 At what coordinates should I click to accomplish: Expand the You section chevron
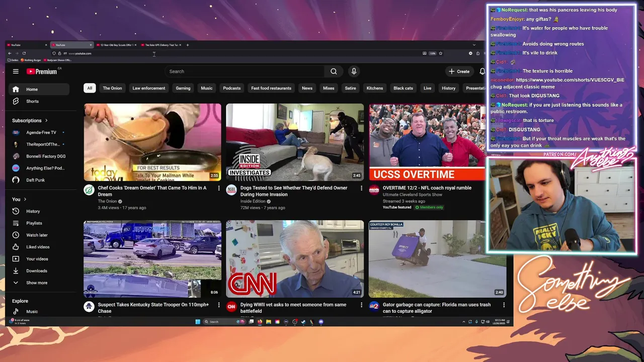[25, 200]
